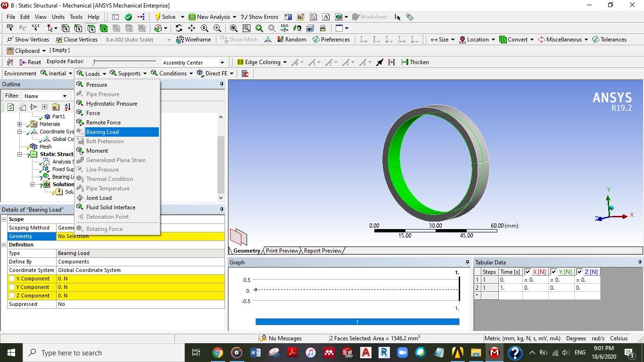Open the Supports dropdown menu
The image size is (644, 362).
[x=128, y=74]
